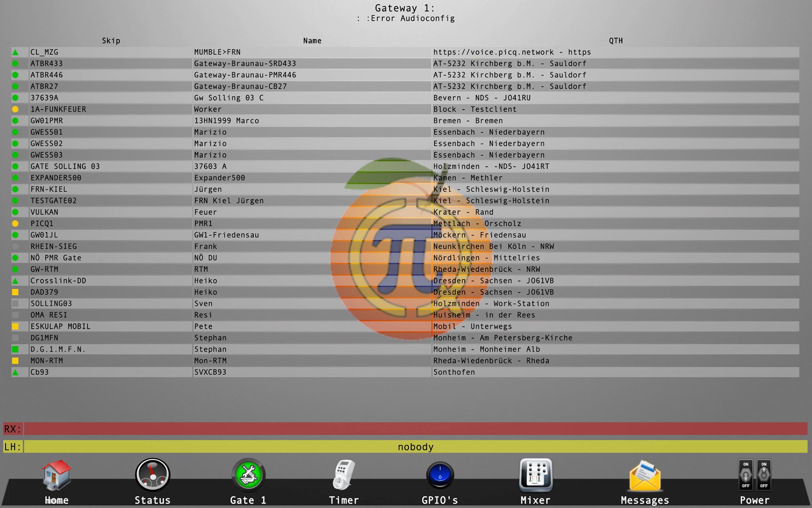Click the QTH Bevern - NDS - JO41RU
Viewport: 812px width, 508px height.
pyautogui.click(x=482, y=98)
